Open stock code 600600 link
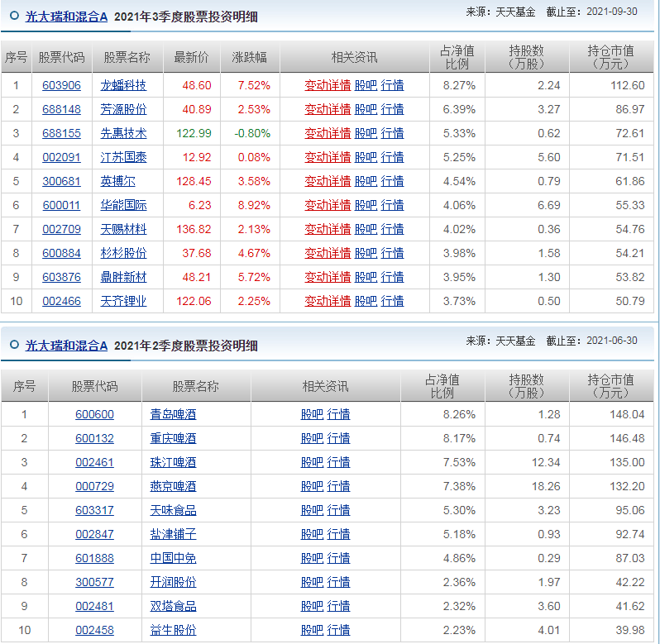 95,414
